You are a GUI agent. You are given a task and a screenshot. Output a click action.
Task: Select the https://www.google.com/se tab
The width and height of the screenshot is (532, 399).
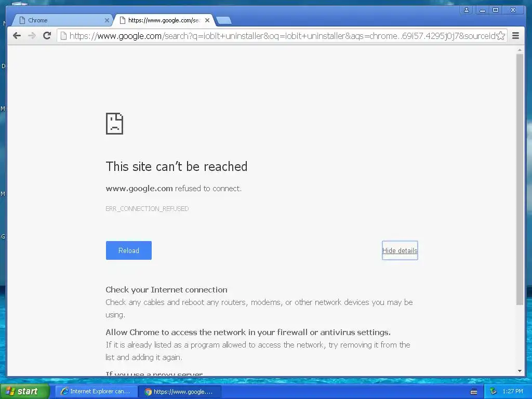[164, 20]
